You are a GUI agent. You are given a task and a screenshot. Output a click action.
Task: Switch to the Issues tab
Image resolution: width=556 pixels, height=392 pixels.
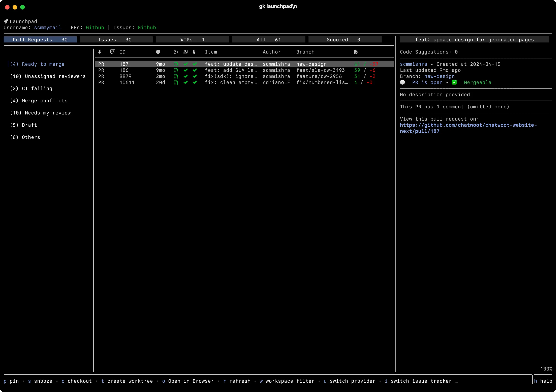(x=116, y=39)
